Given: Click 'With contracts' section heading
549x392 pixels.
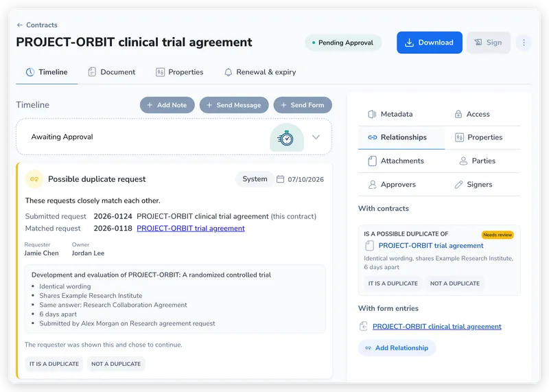Looking at the screenshot, I should 384,209.
